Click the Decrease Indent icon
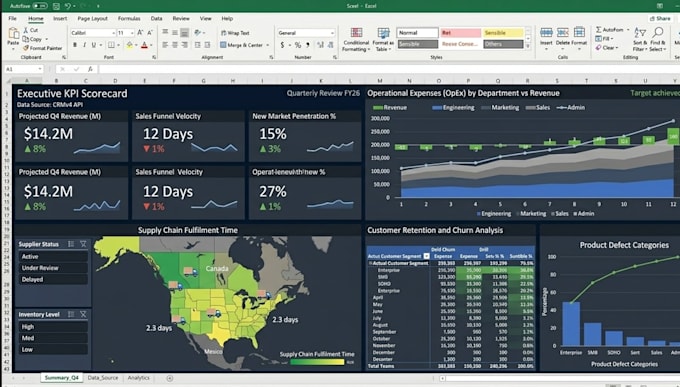 click(x=198, y=45)
